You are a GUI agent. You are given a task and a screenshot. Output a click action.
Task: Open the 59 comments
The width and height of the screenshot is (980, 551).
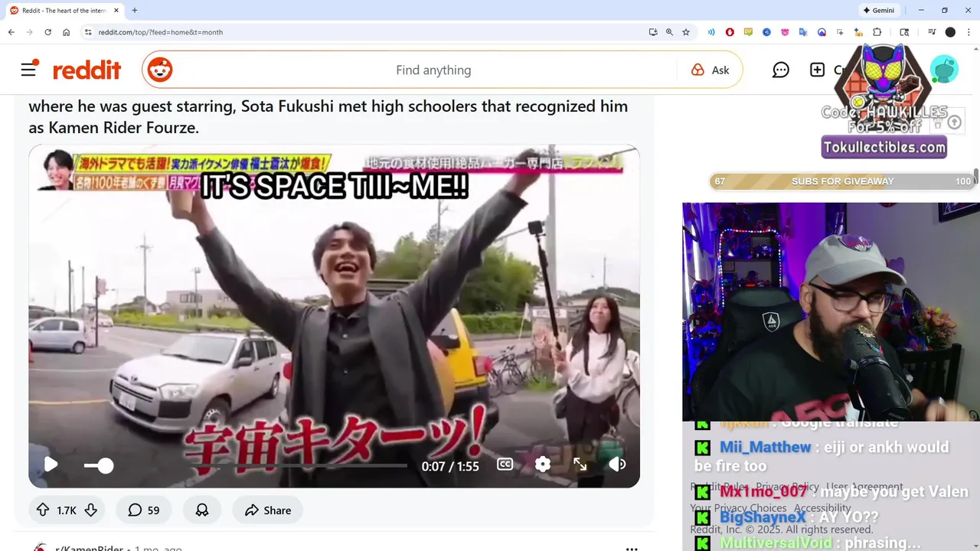click(x=144, y=510)
